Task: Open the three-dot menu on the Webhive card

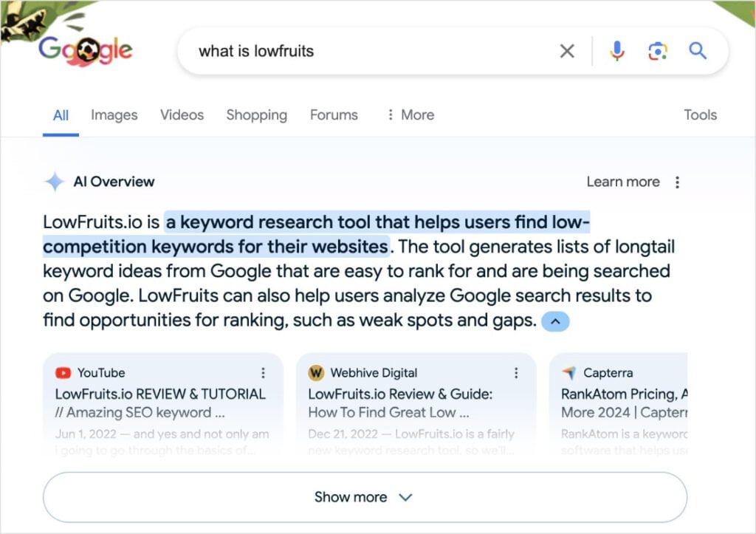Action: (x=517, y=373)
